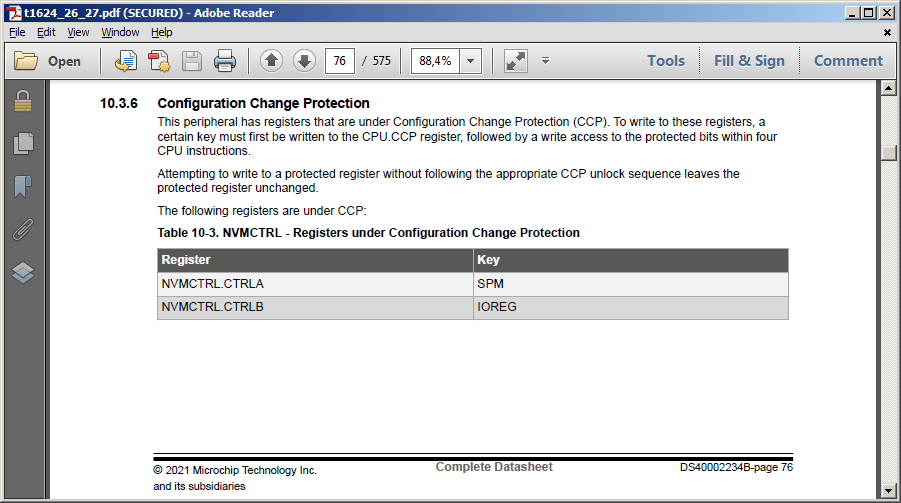Open the attachments paperclip panel
Screen dimensions: 901x503
click(x=23, y=229)
